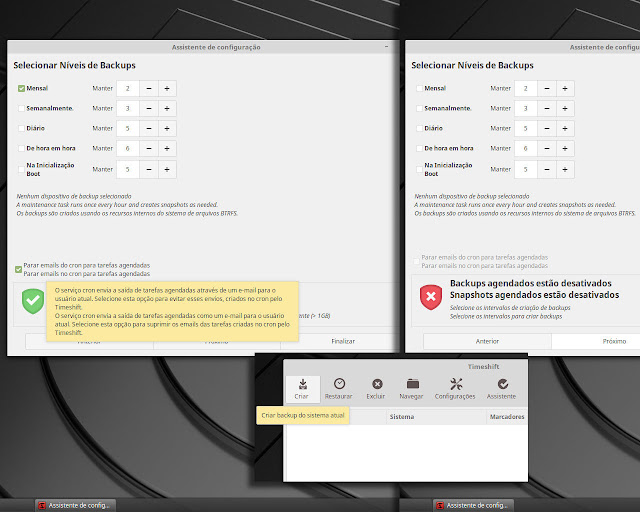Enable Na Inicialização Boot in left window

[x=21, y=169]
